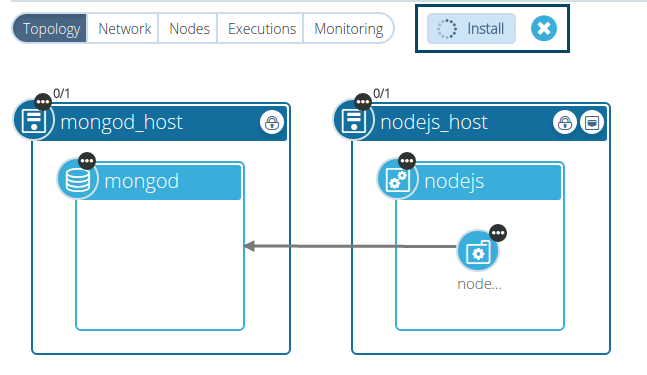The image size is (647, 375).
Task: Click the mongod database icon
Action: (x=78, y=180)
